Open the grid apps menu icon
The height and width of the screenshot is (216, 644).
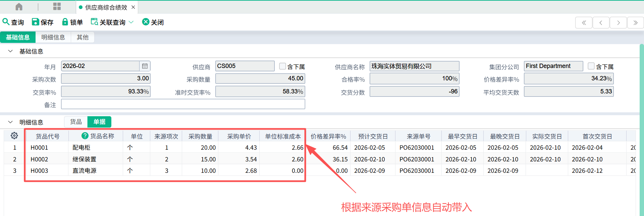(x=57, y=7)
